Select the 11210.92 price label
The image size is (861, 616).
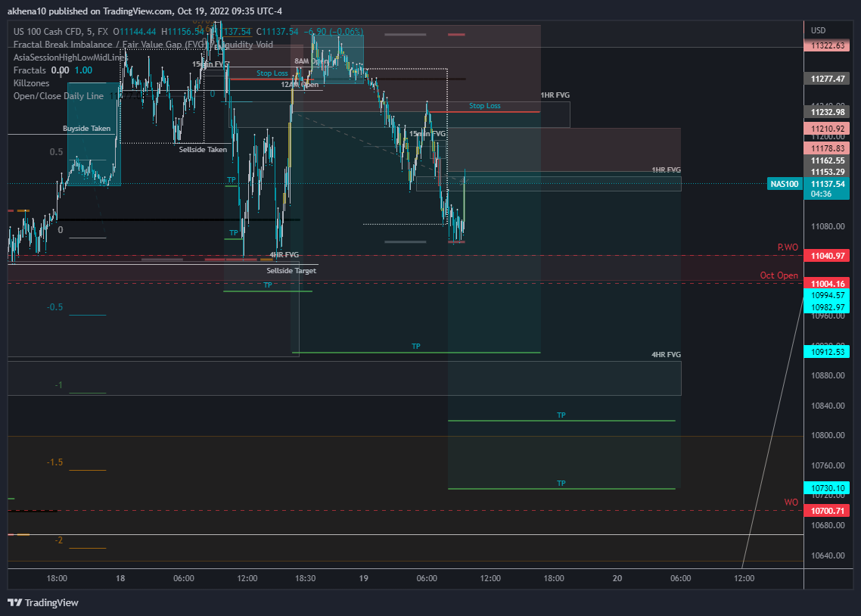click(x=827, y=129)
